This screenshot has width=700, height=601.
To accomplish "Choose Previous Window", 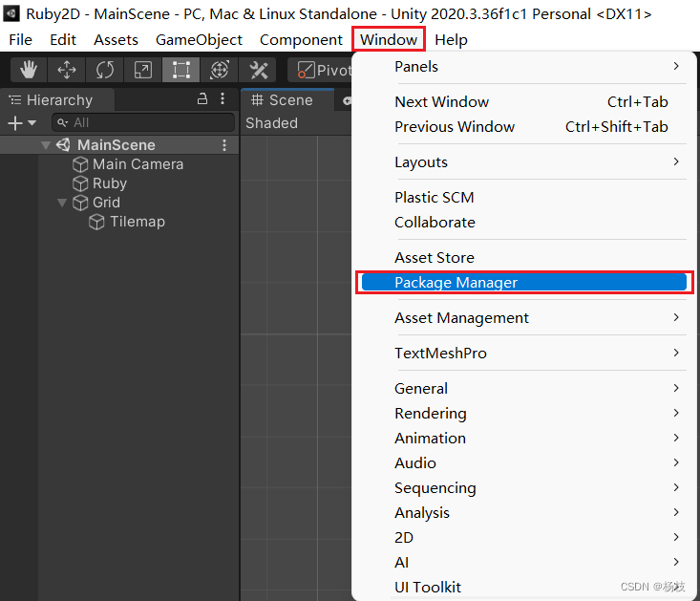I will click(523, 127).
